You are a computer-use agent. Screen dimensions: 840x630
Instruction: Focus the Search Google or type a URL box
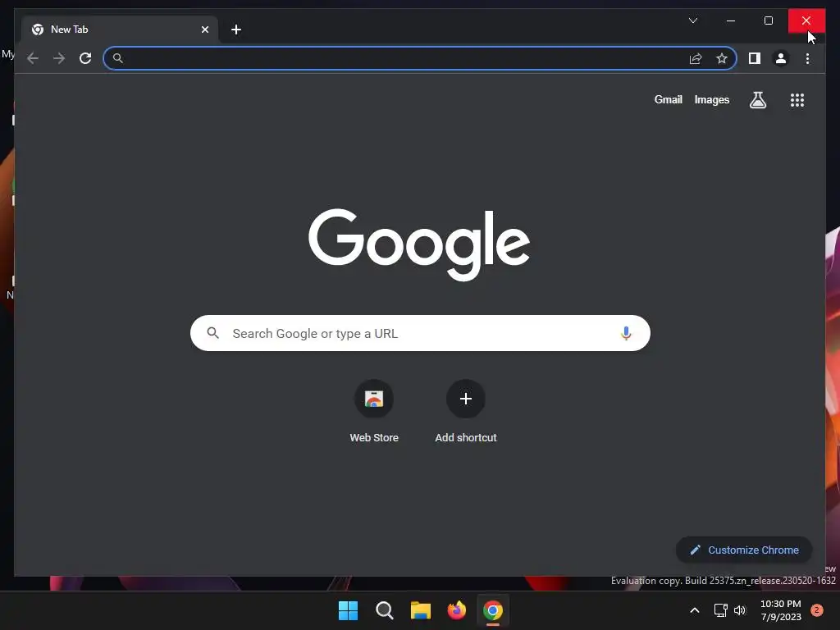[420, 333]
